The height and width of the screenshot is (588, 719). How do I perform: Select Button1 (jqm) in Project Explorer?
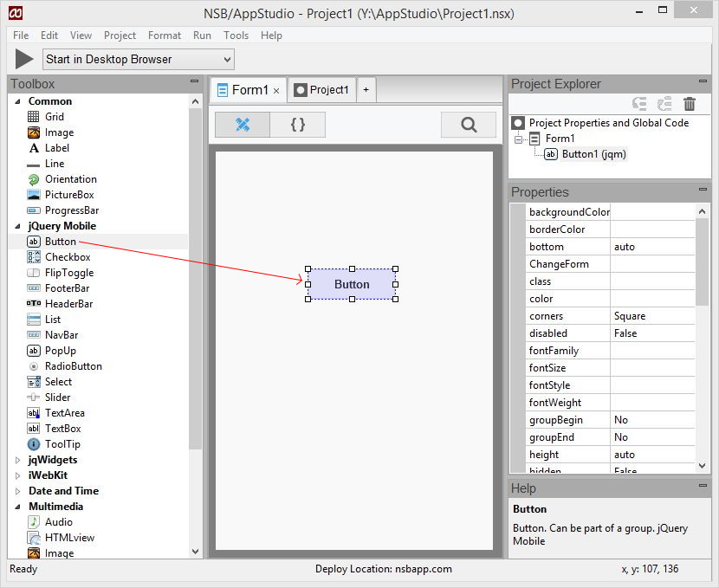coord(593,154)
